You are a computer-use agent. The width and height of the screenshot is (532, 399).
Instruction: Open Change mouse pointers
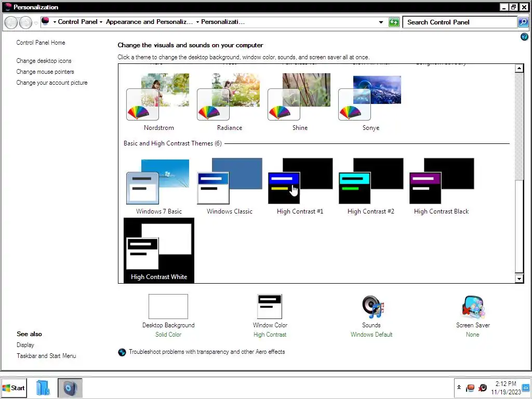45,72
